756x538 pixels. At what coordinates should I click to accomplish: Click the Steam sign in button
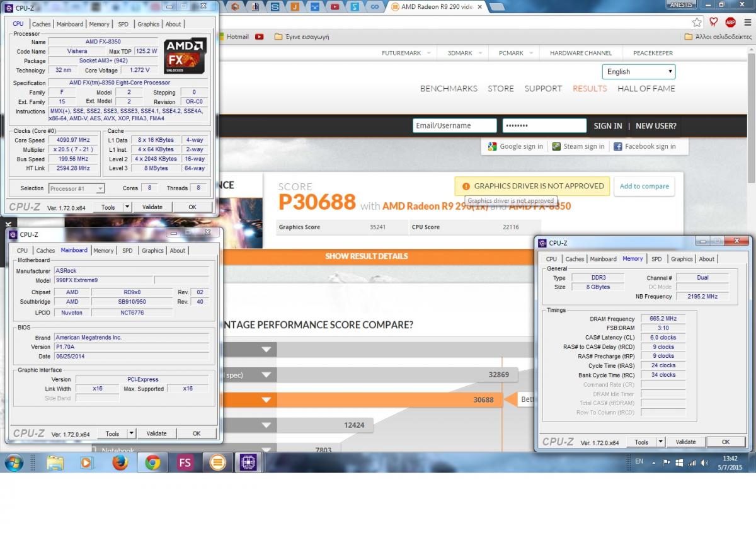pyautogui.click(x=578, y=146)
